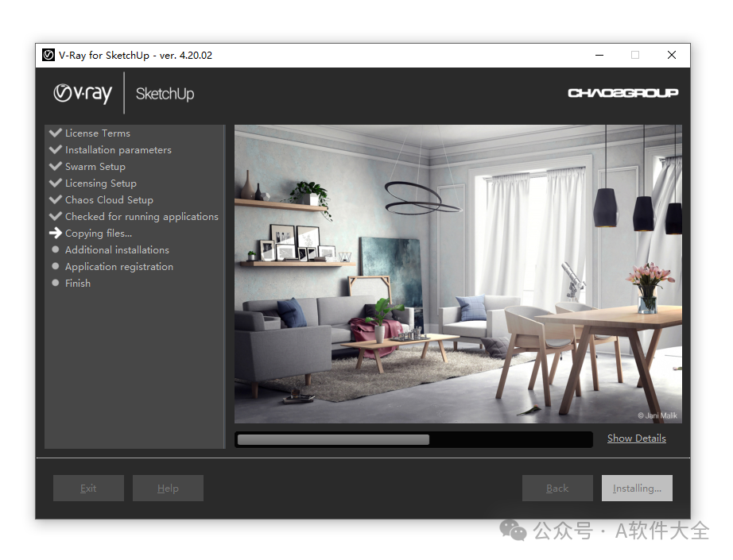Click the checkmark beside Installation parameters
The height and width of the screenshot is (560, 733).
click(x=56, y=149)
